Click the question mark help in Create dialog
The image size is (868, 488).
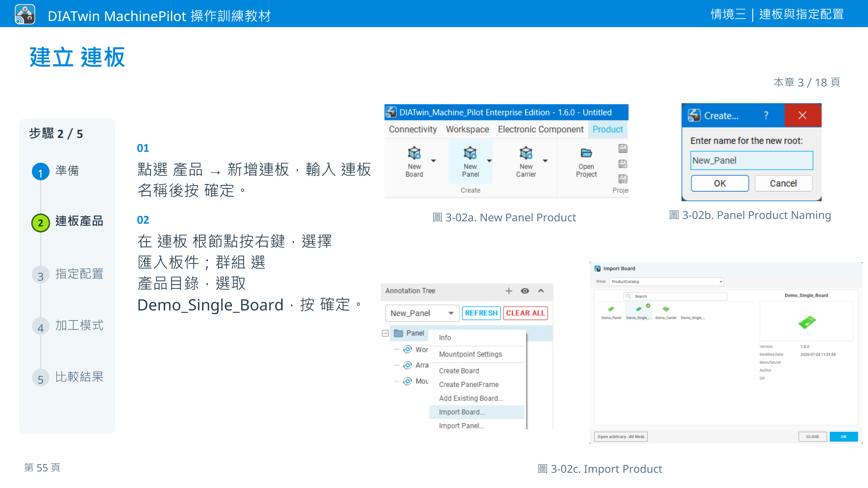click(766, 116)
